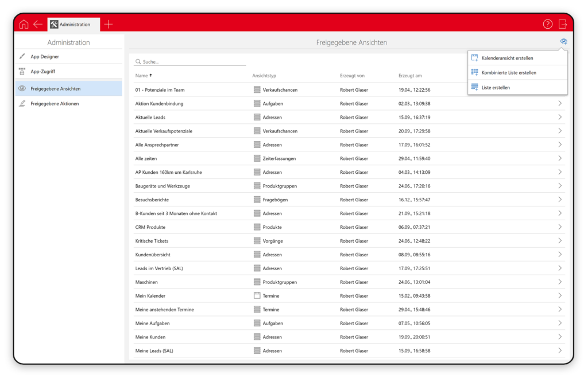Screen dimensions: 588x382
Task: Click the logout icon in header
Action: [563, 24]
